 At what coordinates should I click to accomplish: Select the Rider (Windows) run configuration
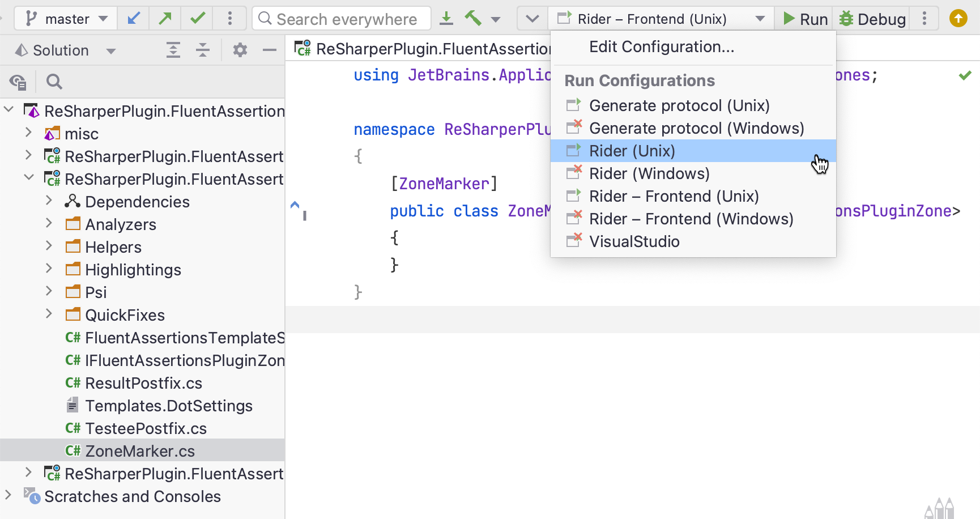coord(649,173)
